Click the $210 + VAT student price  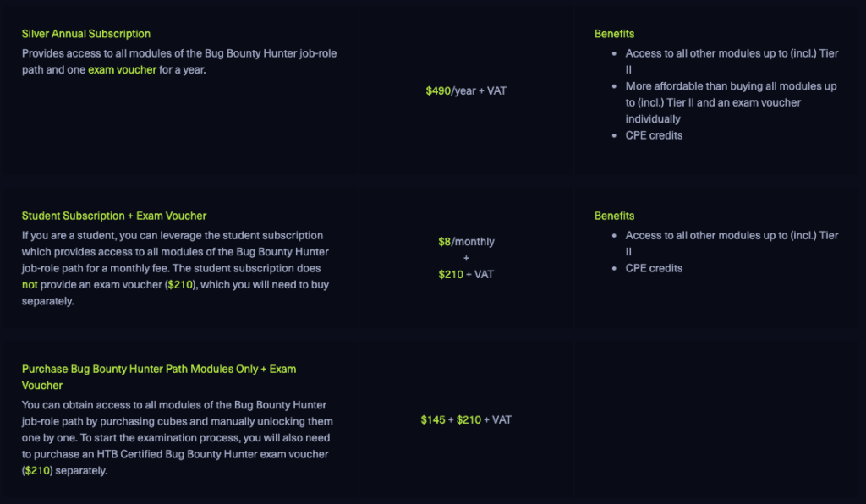(x=466, y=274)
